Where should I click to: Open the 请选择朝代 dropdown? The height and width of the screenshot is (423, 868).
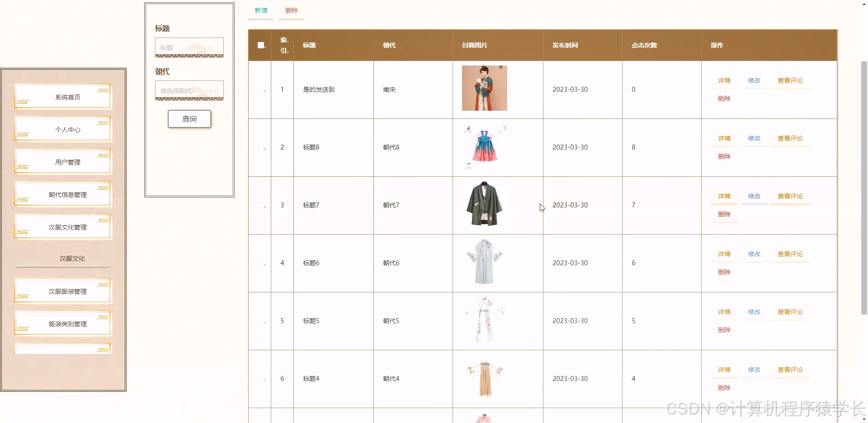(189, 90)
